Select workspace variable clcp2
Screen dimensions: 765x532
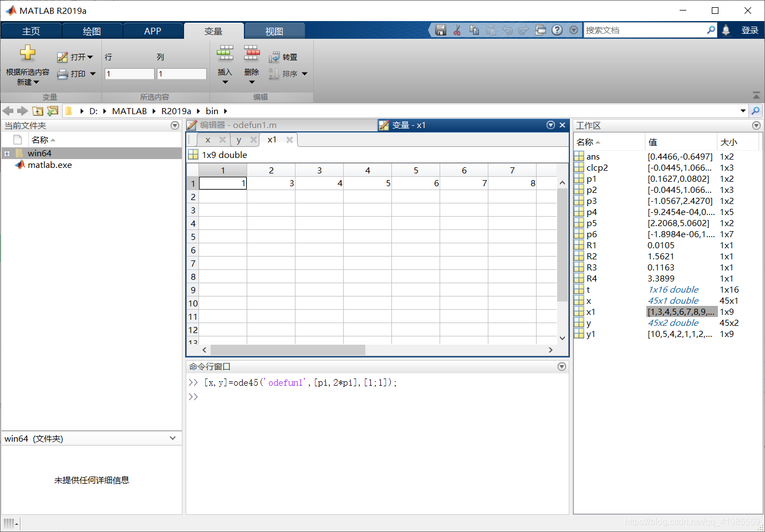tap(598, 167)
